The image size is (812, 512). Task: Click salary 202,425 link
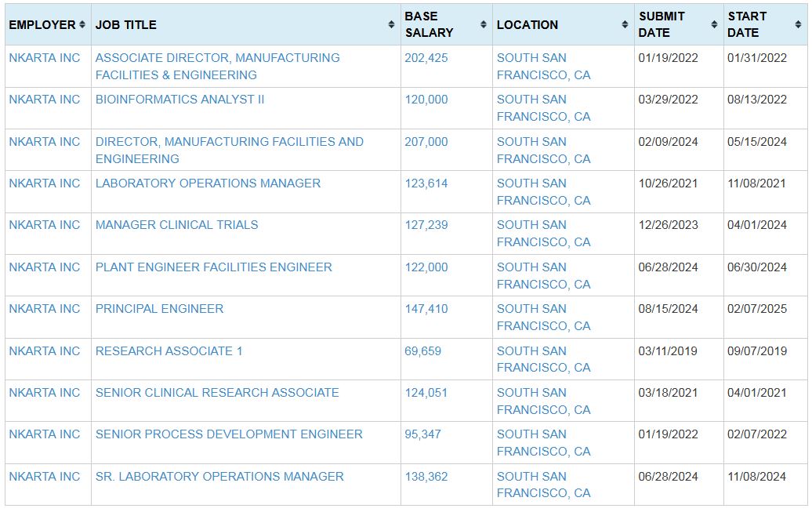click(x=426, y=58)
